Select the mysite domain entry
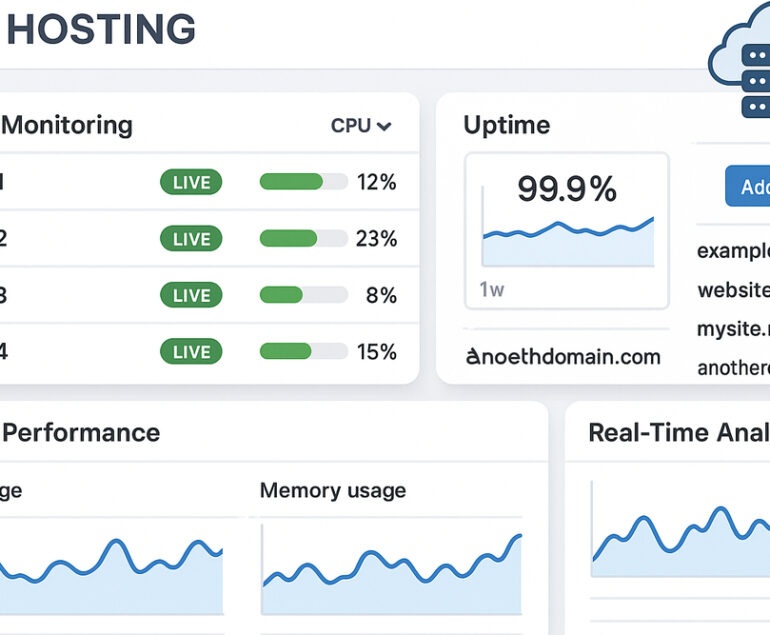Viewport: 770px width, 635px height. click(734, 328)
